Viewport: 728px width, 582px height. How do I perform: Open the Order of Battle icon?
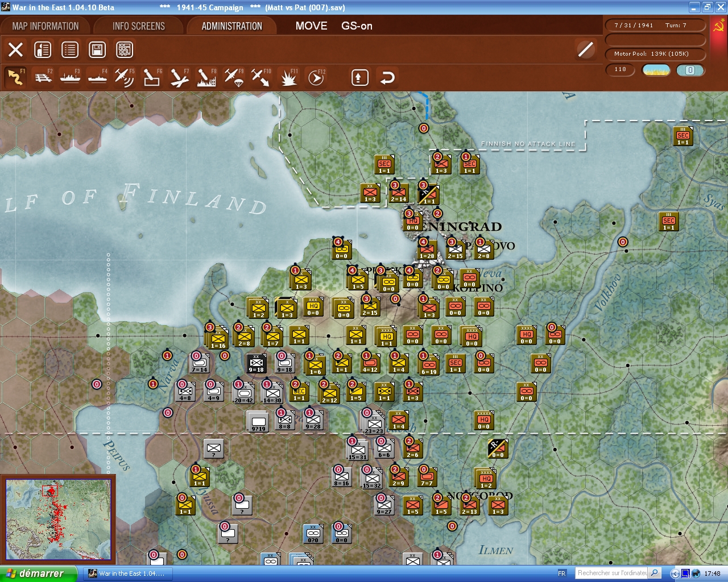[43, 50]
